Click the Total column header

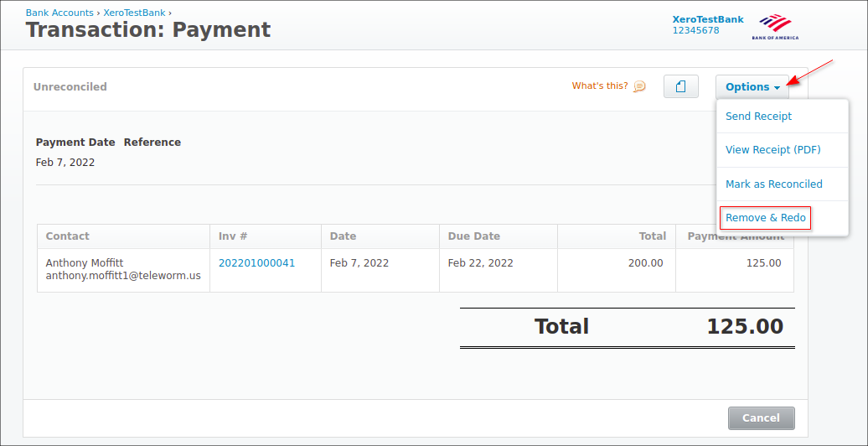tap(652, 236)
